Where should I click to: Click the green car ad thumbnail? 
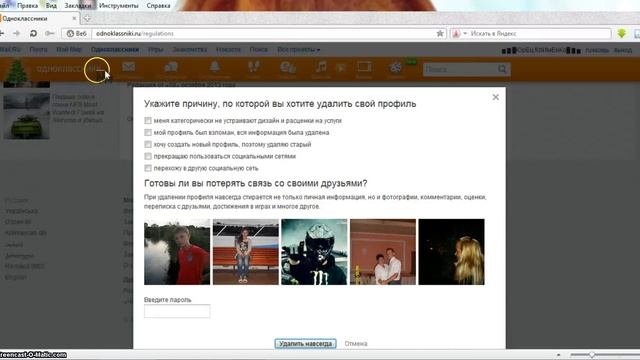(27, 116)
